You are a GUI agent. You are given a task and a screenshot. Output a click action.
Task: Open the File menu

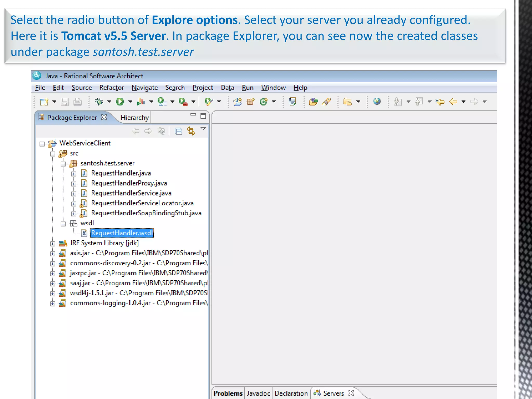click(x=40, y=88)
